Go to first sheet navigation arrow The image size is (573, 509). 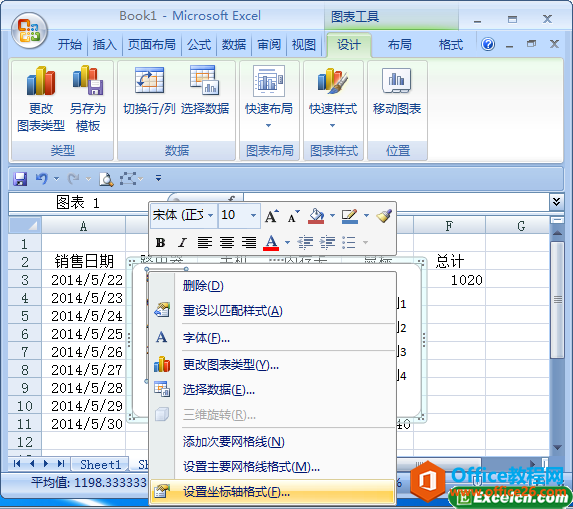coord(17,464)
